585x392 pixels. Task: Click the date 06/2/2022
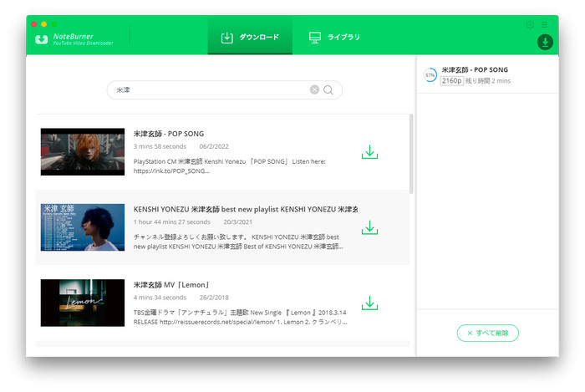214,146
